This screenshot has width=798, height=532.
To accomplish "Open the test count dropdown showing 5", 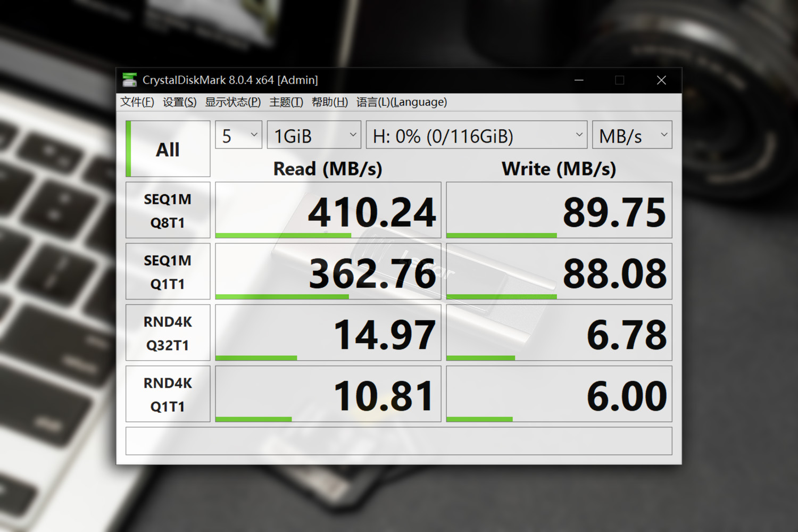I will pyautogui.click(x=238, y=135).
